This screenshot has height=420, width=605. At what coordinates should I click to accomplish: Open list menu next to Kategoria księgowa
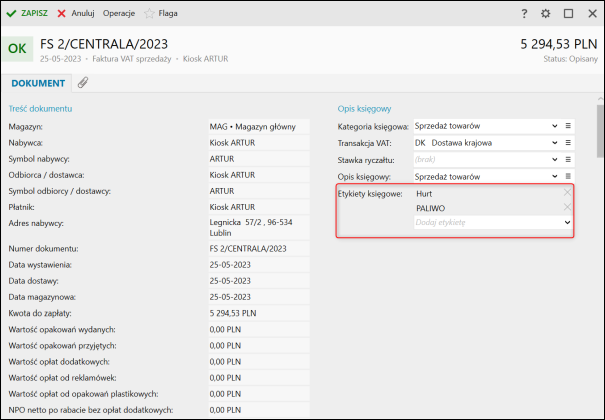[568, 126]
